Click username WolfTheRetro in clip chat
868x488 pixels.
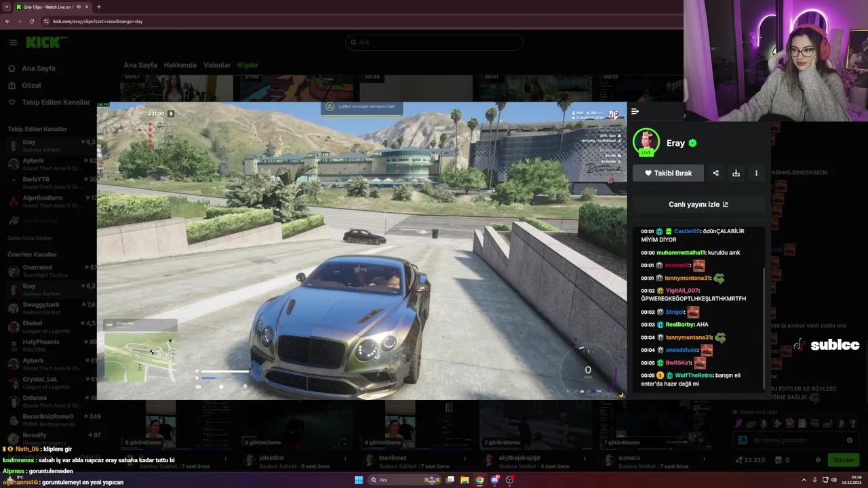[x=694, y=375]
